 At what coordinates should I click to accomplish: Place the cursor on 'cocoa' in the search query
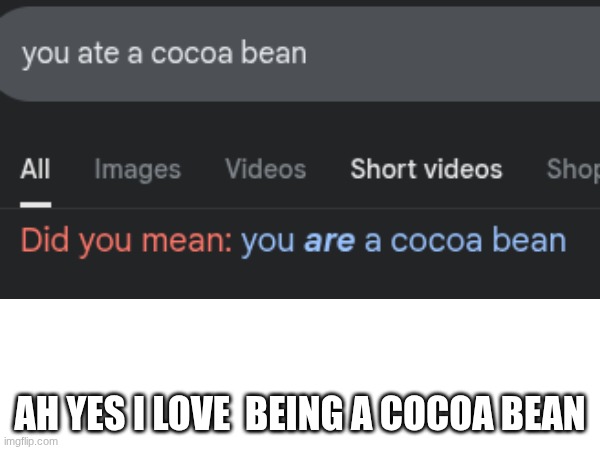[x=192, y=54]
